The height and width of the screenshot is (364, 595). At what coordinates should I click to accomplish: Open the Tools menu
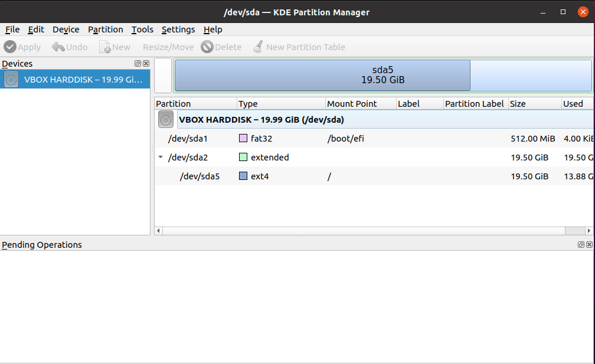(x=142, y=29)
